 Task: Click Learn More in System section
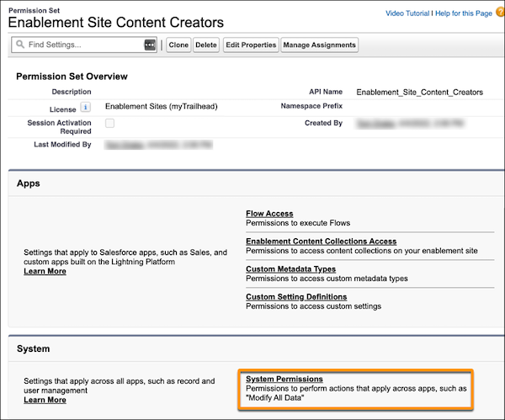click(45, 400)
